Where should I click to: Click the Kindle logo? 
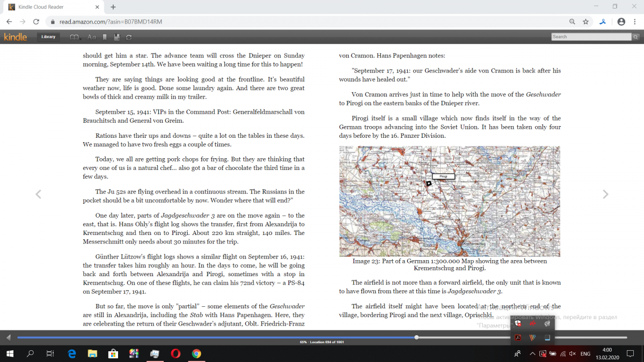pyautogui.click(x=15, y=37)
